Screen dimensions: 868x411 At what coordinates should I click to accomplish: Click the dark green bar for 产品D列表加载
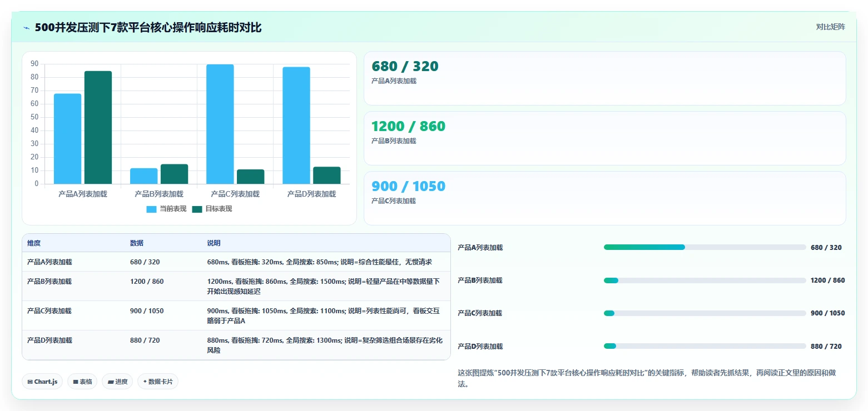pyautogui.click(x=326, y=176)
